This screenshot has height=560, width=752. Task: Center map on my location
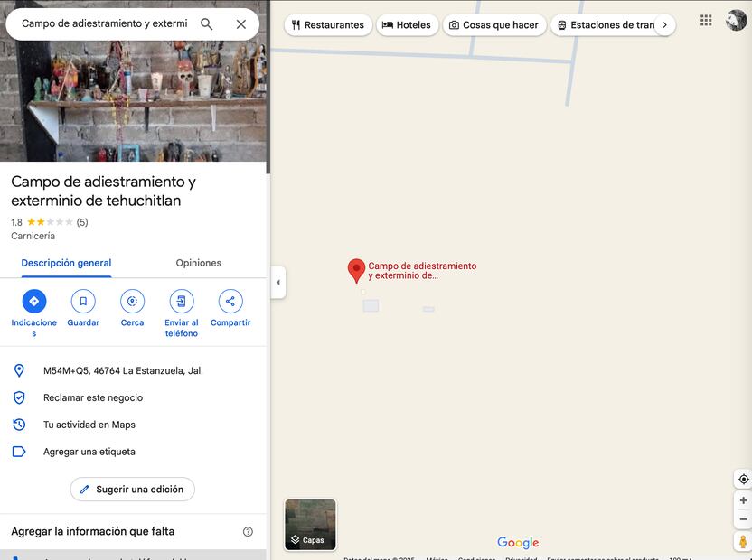[743, 479]
